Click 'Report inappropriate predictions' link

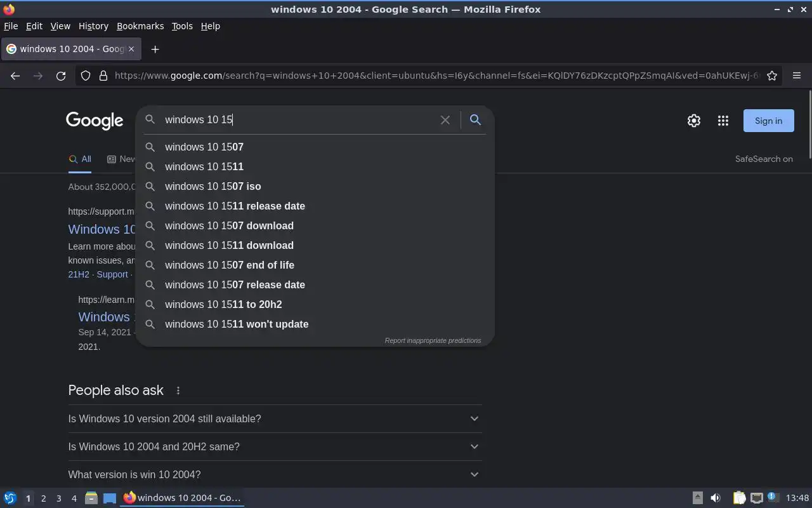433,340
